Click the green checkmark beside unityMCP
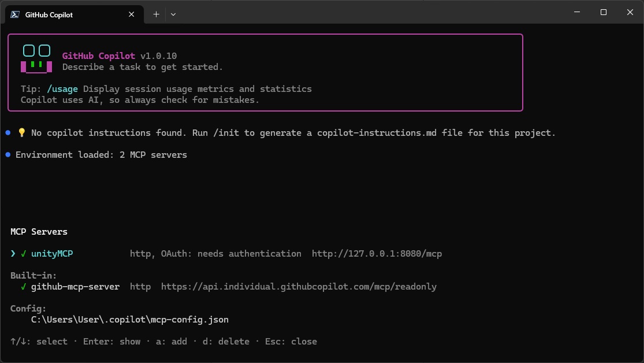This screenshot has width=644, height=363. tap(24, 254)
